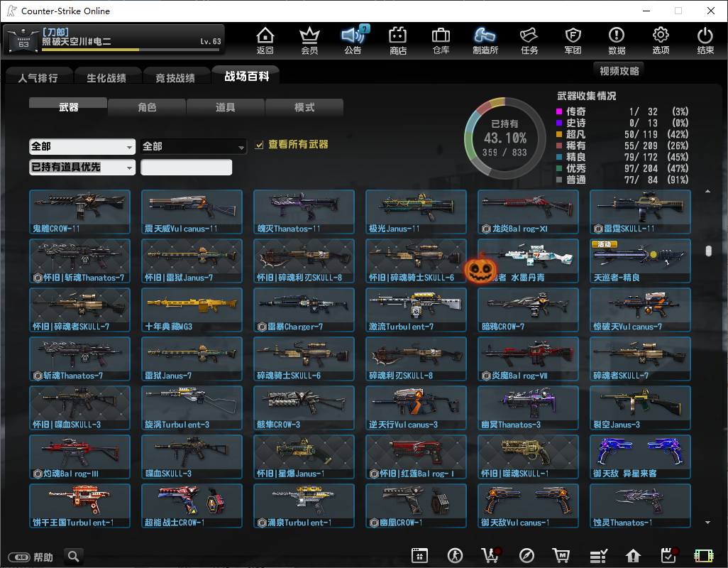Open the 数据 data icon
728x568 pixels.
pos(617,40)
